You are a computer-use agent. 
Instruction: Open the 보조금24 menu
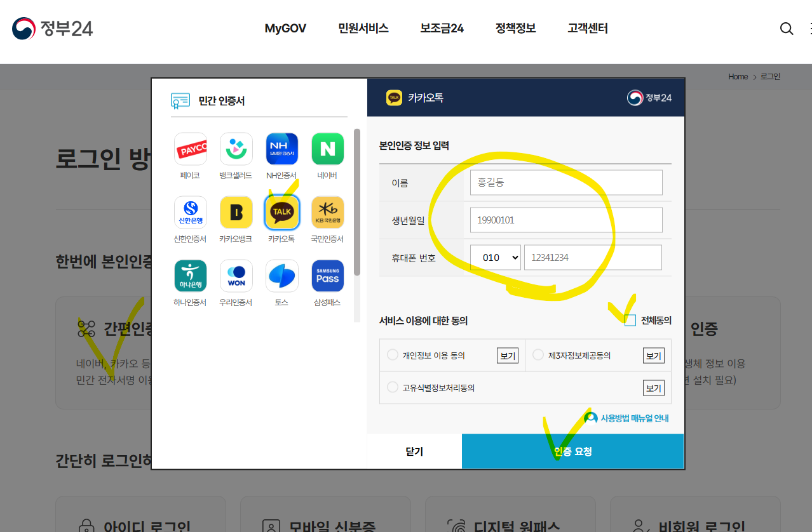tap(442, 29)
